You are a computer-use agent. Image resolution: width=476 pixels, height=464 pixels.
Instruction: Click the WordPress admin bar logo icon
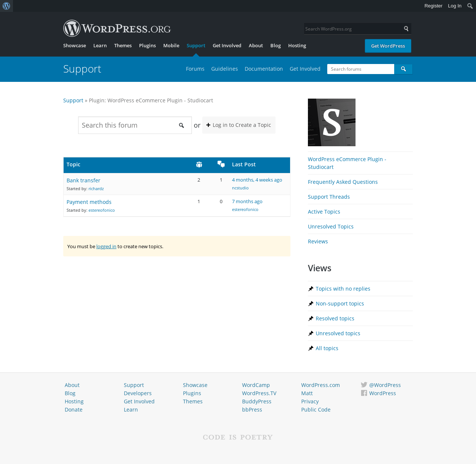tap(6, 6)
